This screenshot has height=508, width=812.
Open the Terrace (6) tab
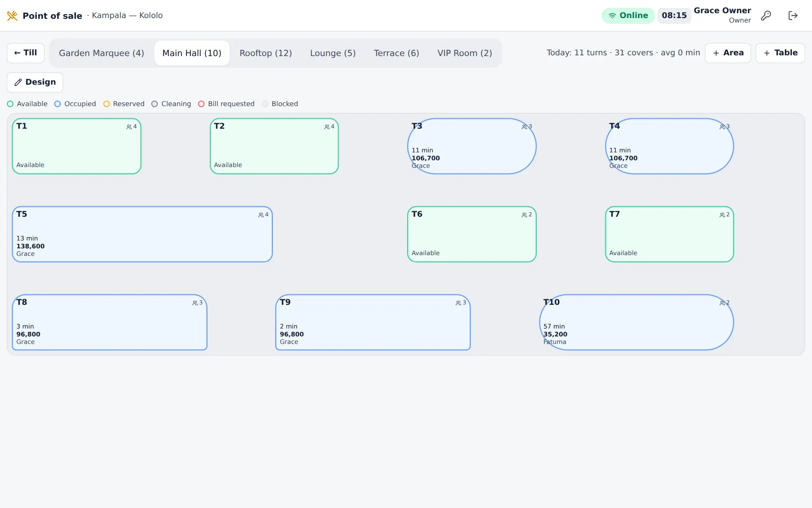396,53
